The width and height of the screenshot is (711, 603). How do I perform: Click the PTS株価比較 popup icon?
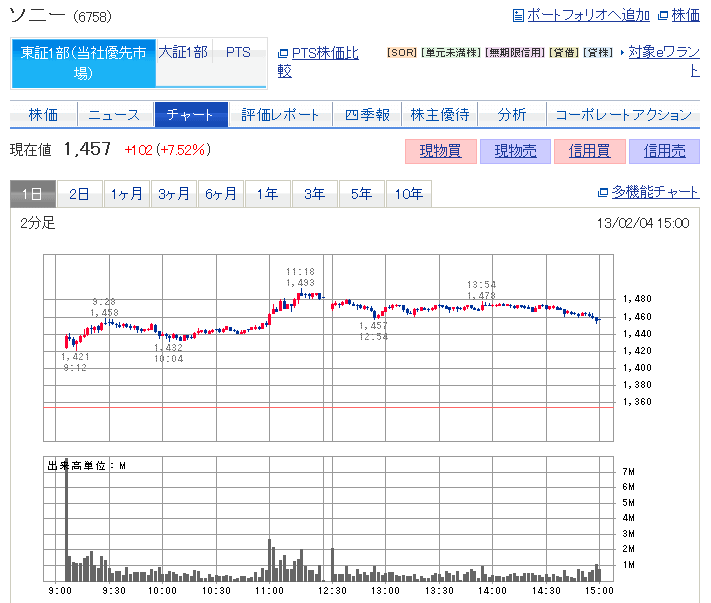click(x=282, y=53)
